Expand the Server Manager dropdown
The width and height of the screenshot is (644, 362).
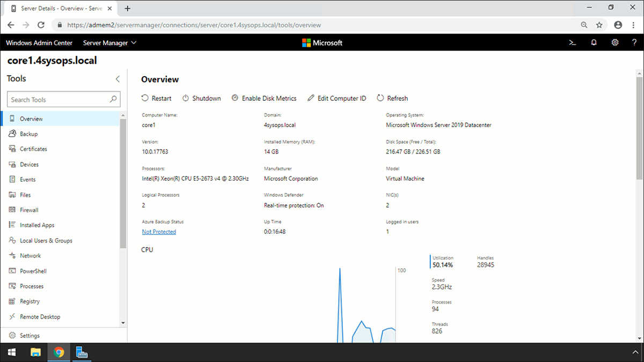coord(109,42)
